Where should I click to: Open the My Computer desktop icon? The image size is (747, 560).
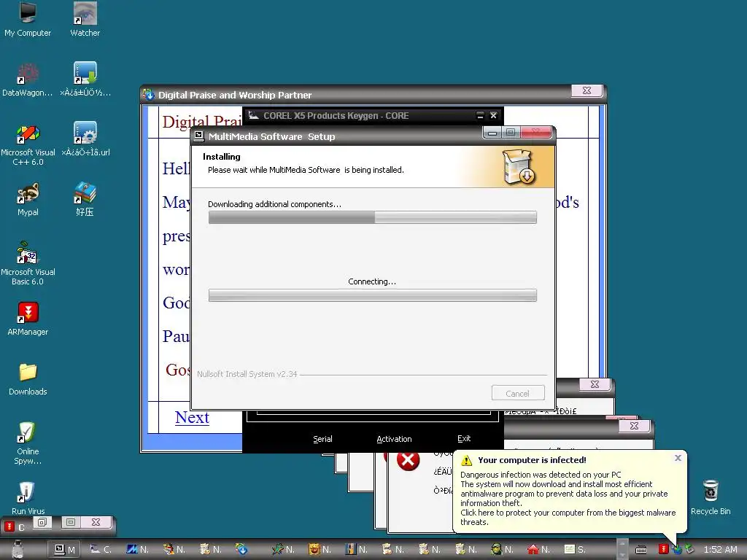(x=28, y=19)
